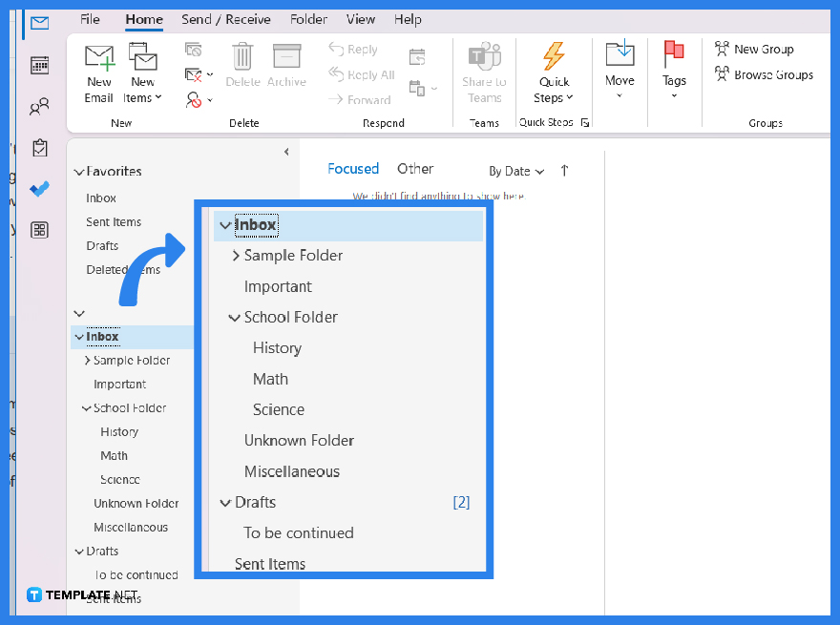Expand the Sample Folder
Image resolution: width=840 pixels, height=625 pixels.
pyautogui.click(x=235, y=255)
